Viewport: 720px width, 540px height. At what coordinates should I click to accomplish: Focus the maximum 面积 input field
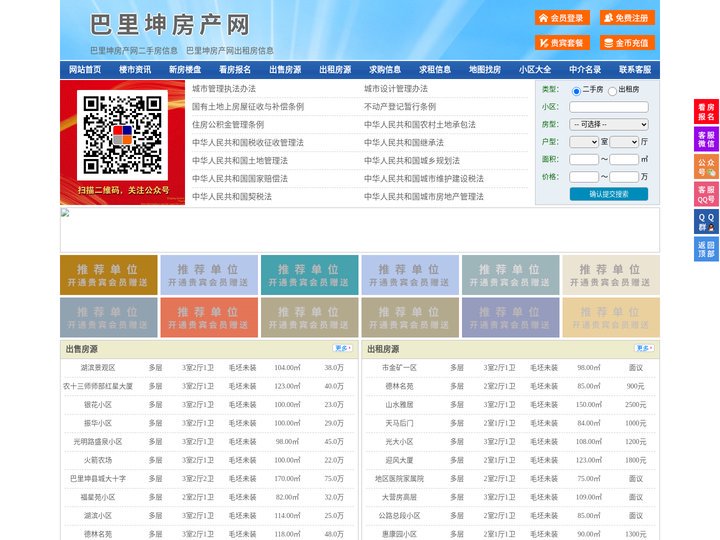tap(624, 159)
